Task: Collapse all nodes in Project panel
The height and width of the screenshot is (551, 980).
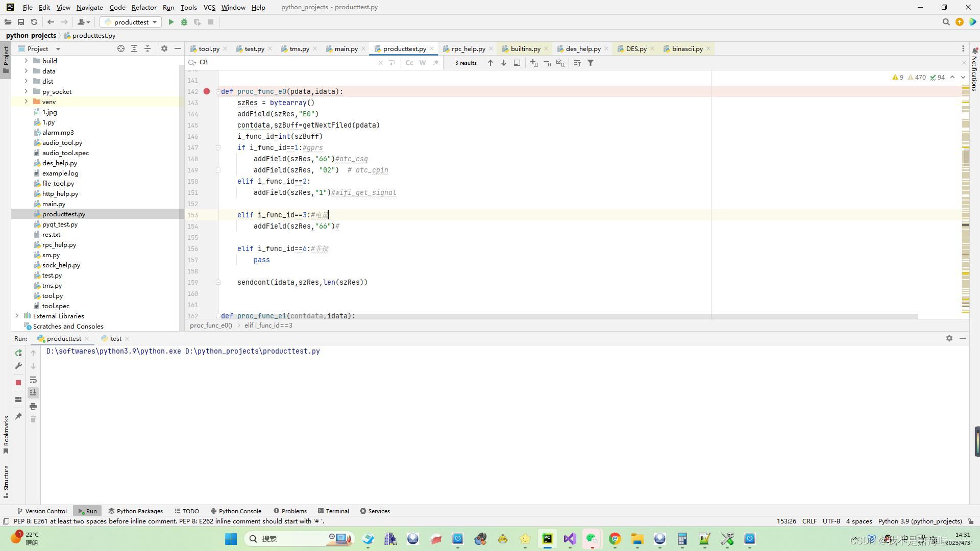Action: (x=148, y=48)
